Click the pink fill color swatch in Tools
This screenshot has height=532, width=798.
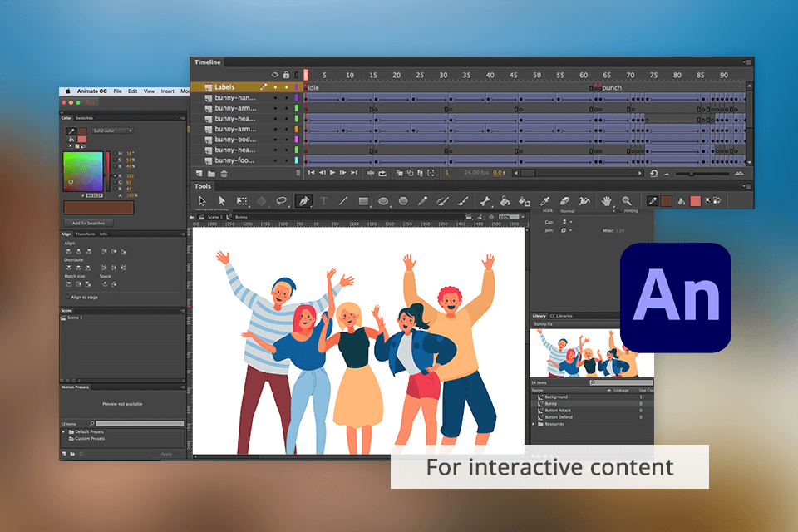[695, 201]
